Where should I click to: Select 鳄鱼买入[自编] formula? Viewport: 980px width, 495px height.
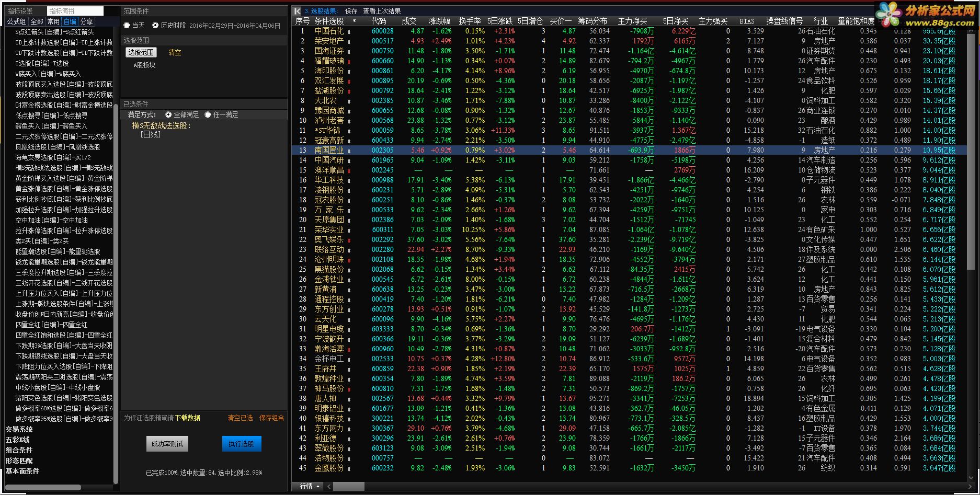pyautogui.click(x=51, y=126)
